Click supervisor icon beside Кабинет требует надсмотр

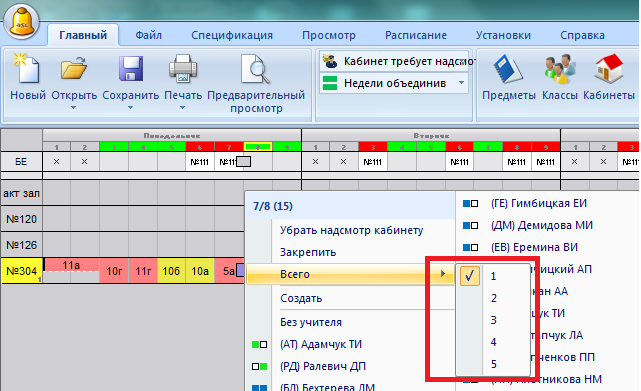(x=330, y=61)
